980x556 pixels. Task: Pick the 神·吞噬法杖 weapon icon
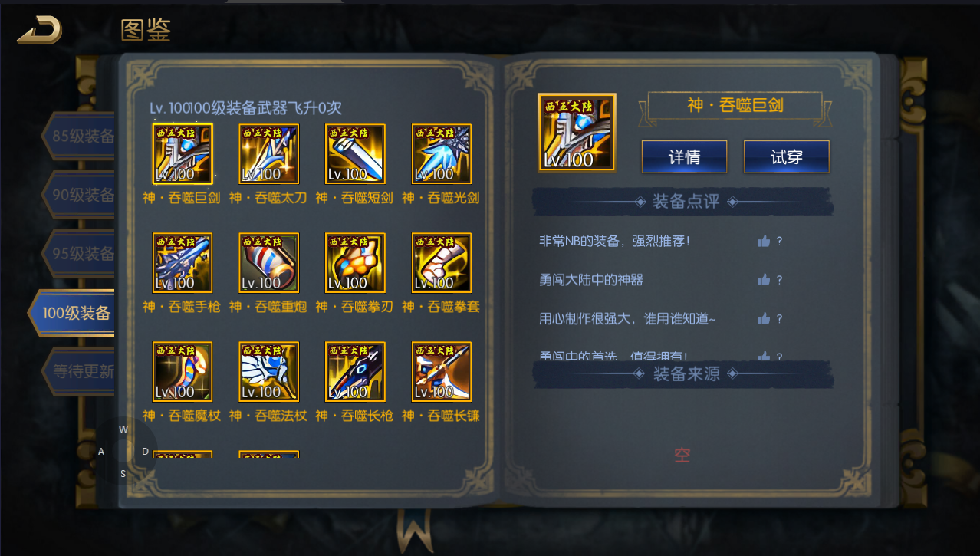click(268, 372)
